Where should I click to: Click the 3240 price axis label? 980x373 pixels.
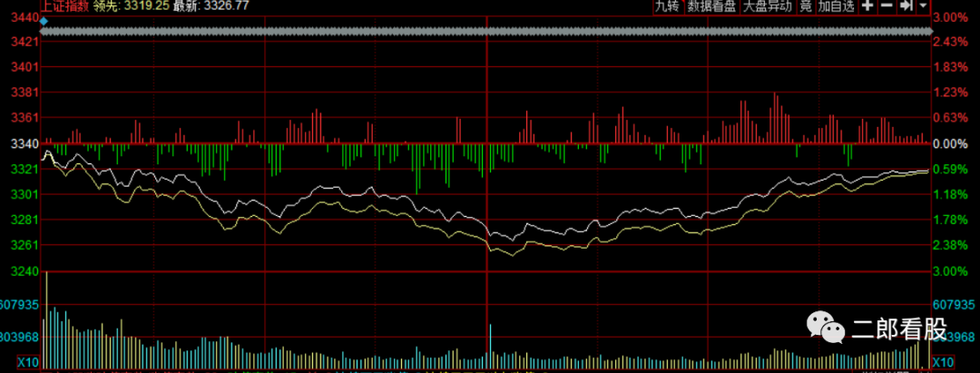(25, 271)
